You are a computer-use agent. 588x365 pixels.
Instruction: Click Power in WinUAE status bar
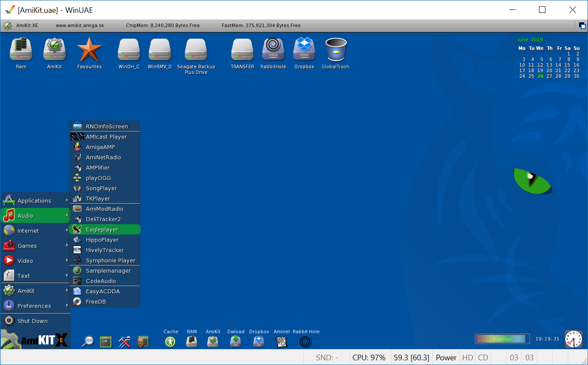click(x=446, y=358)
